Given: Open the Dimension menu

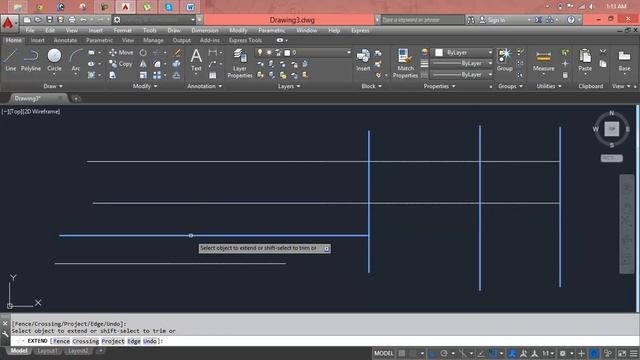Looking at the screenshot, I should coord(205,31).
